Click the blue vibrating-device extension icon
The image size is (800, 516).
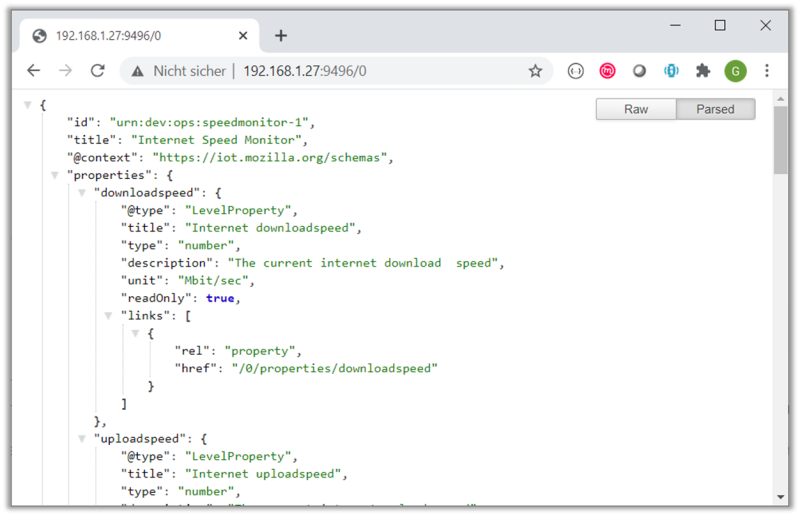pyautogui.click(x=672, y=71)
